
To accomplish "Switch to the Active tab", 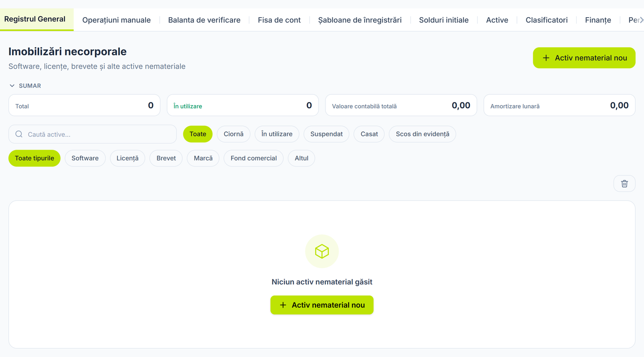I will (x=497, y=20).
